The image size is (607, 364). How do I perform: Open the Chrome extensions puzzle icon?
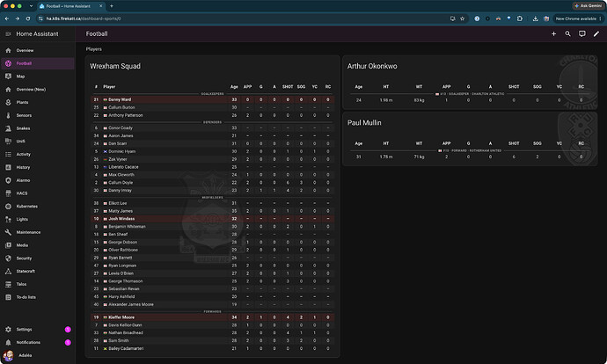(x=520, y=18)
